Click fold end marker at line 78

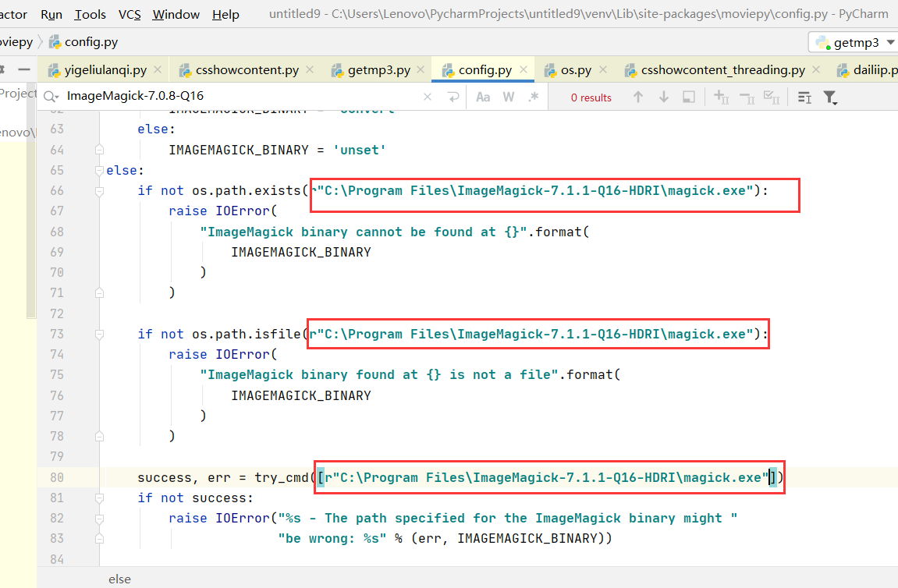click(x=100, y=436)
